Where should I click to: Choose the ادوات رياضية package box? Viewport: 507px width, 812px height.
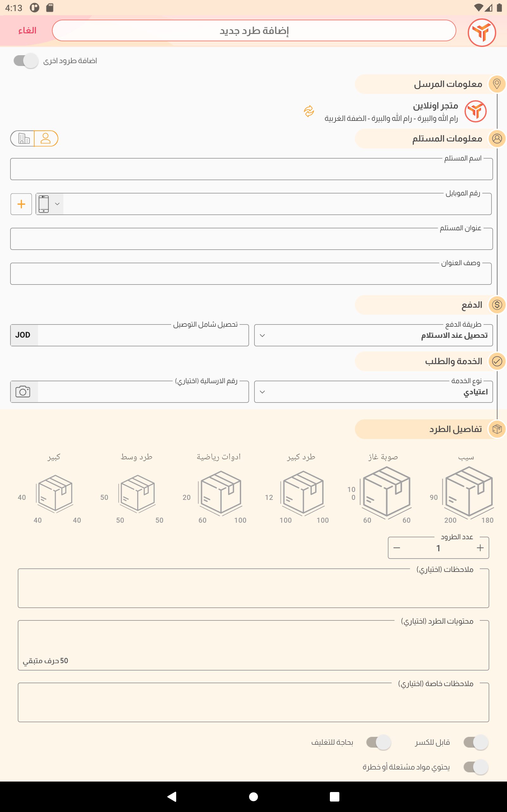(x=220, y=493)
